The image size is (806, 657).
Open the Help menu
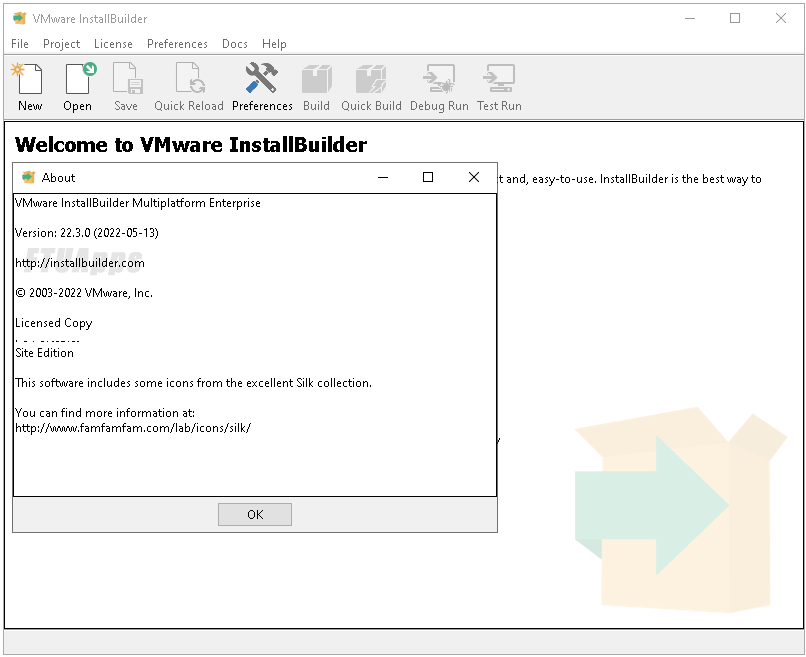coord(274,44)
